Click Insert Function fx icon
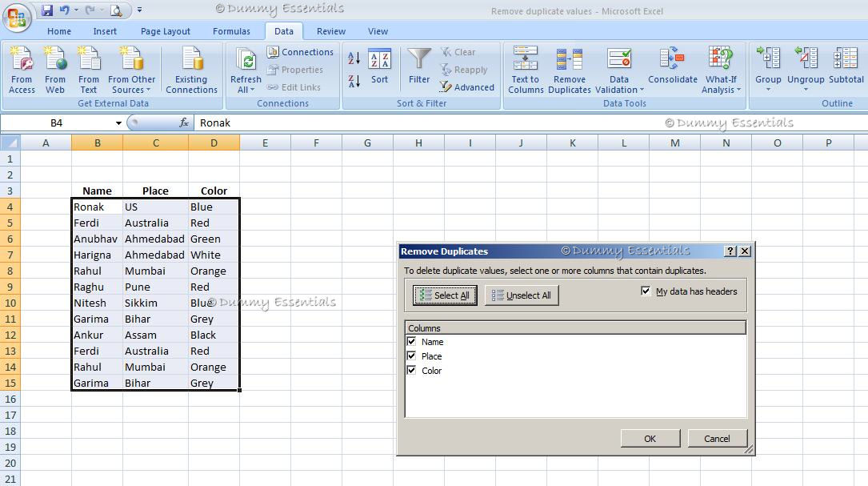The height and width of the screenshot is (486, 868). 184,123
